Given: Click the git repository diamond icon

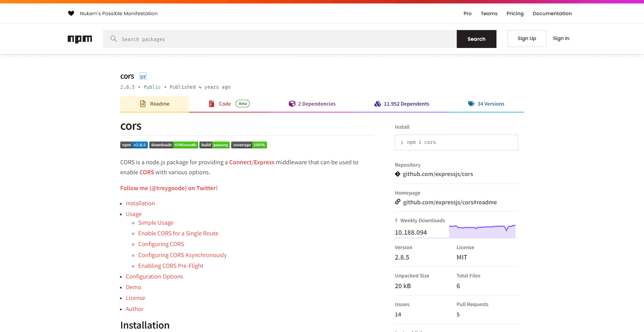Looking at the screenshot, I should point(398,174).
